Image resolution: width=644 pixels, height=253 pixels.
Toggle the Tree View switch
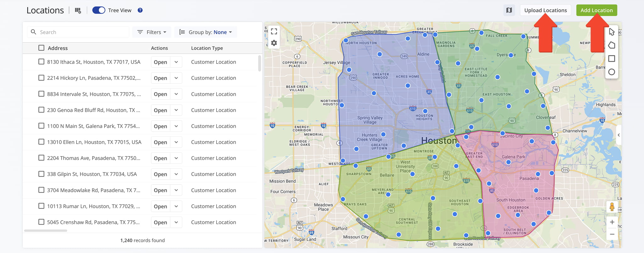[99, 10]
